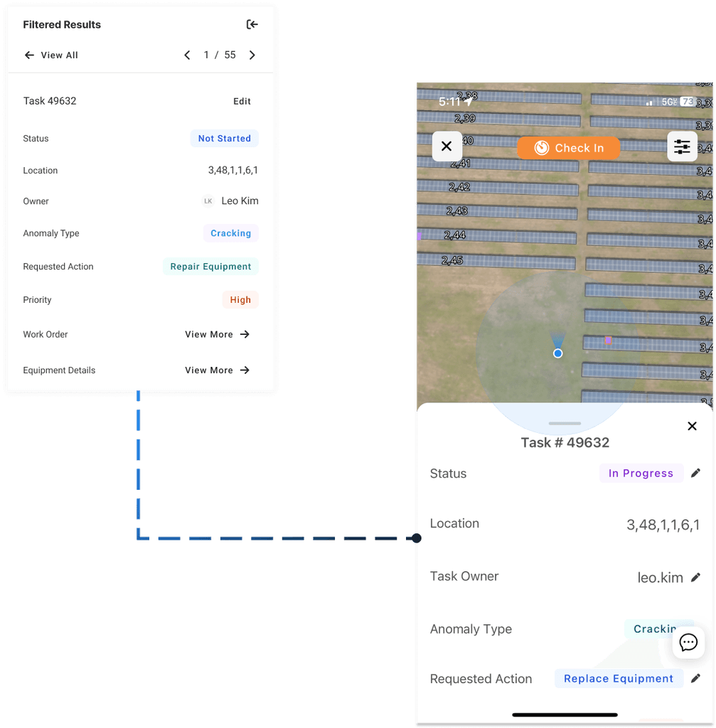Go to the next filtered result
The width and height of the screenshot is (716, 728).
coord(252,55)
